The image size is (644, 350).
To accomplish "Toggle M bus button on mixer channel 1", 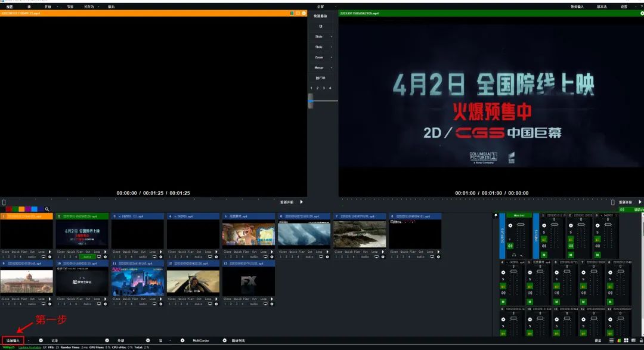I will point(544,255).
